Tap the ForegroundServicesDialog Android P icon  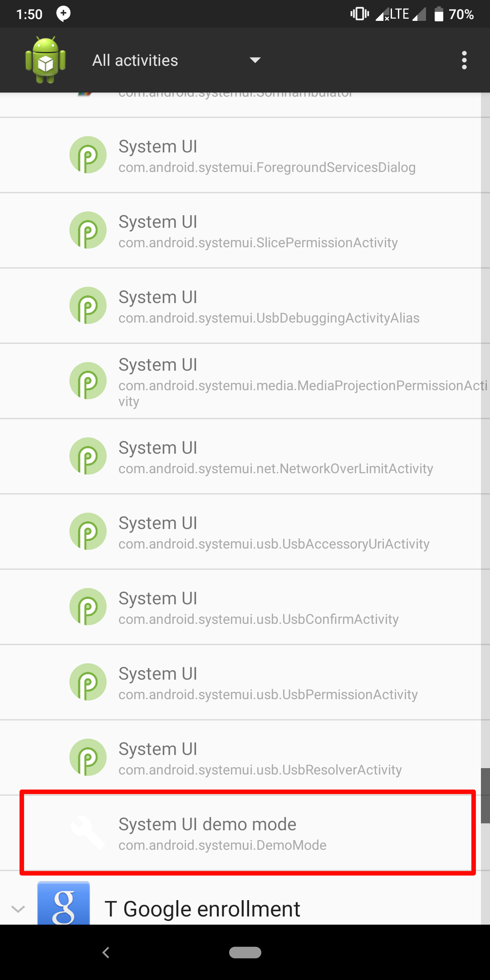pos(88,155)
